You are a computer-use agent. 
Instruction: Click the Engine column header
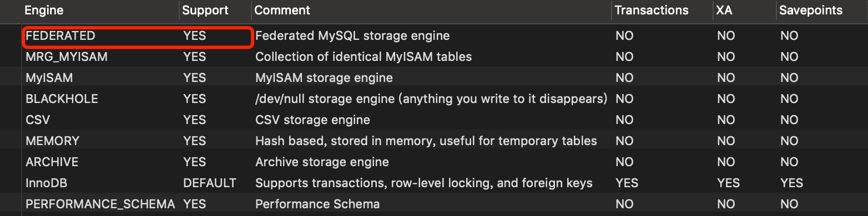[44, 10]
